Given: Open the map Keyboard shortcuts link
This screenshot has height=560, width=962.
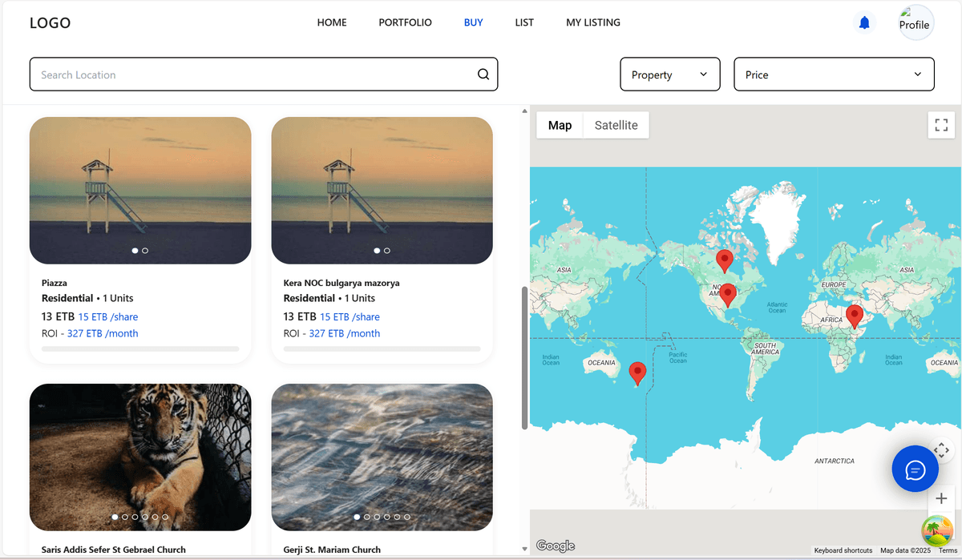Looking at the screenshot, I should point(843,550).
